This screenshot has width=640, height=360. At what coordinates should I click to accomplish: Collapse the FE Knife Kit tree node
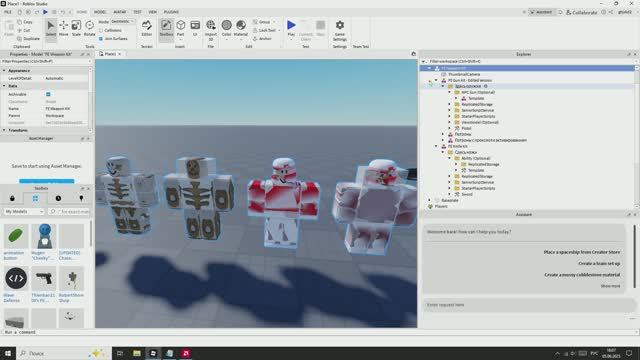(436, 146)
